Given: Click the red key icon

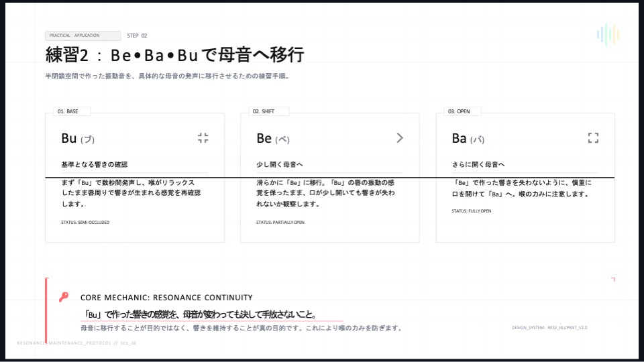Looking at the screenshot, I should tap(64, 297).
